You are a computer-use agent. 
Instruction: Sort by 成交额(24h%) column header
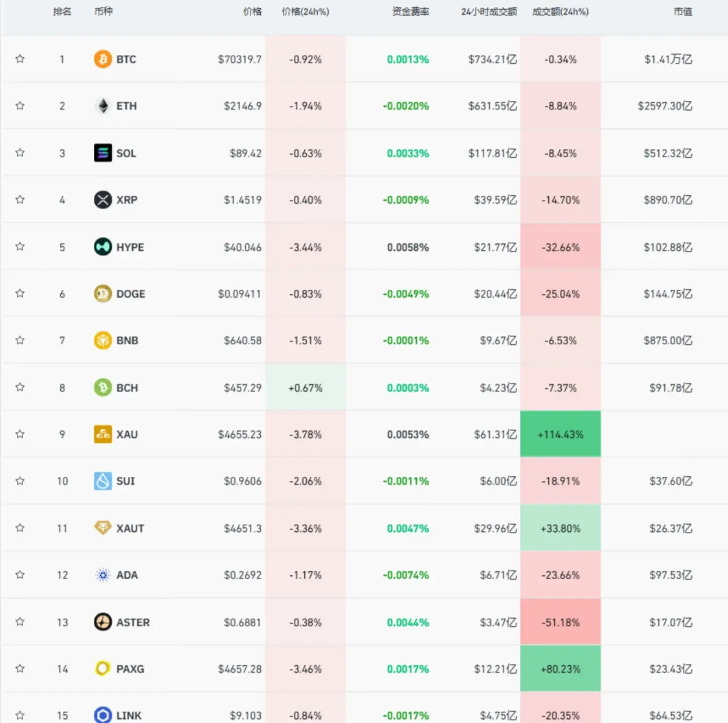click(560, 12)
